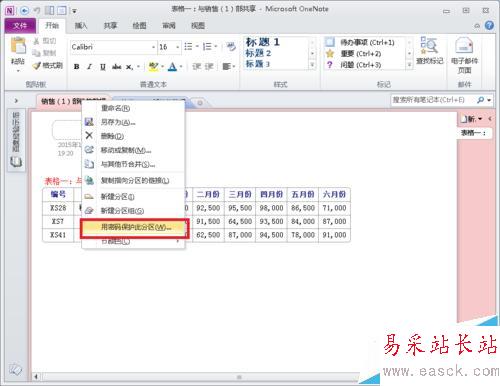Expand the tags gallery list
Image resolution: width=500 pixels, height=386 pixels.
pos(409,65)
